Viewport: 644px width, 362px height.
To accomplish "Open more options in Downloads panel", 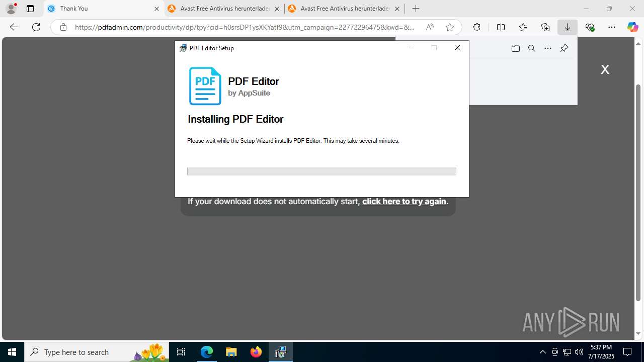I will (548, 48).
